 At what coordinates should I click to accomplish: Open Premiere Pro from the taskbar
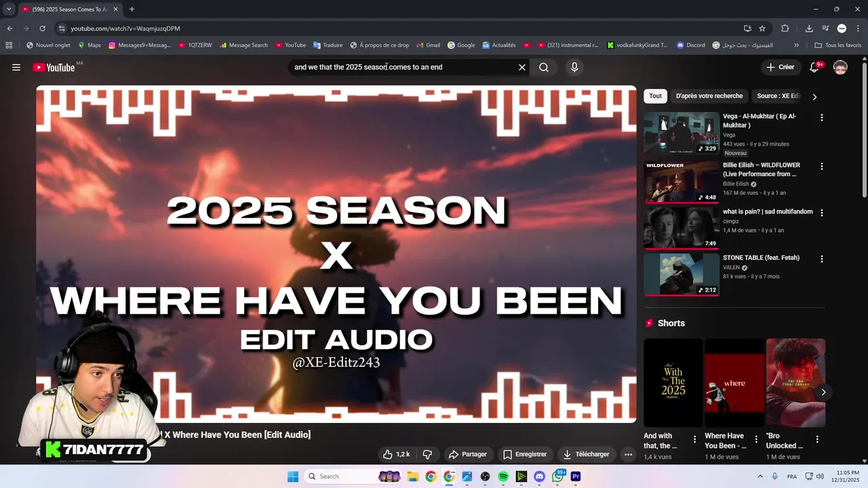click(576, 476)
